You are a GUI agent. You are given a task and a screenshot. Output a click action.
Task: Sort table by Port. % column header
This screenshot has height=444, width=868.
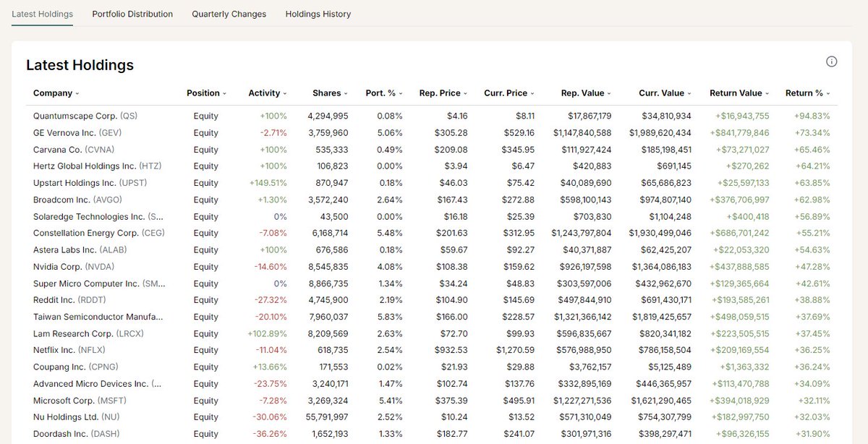[x=384, y=93]
